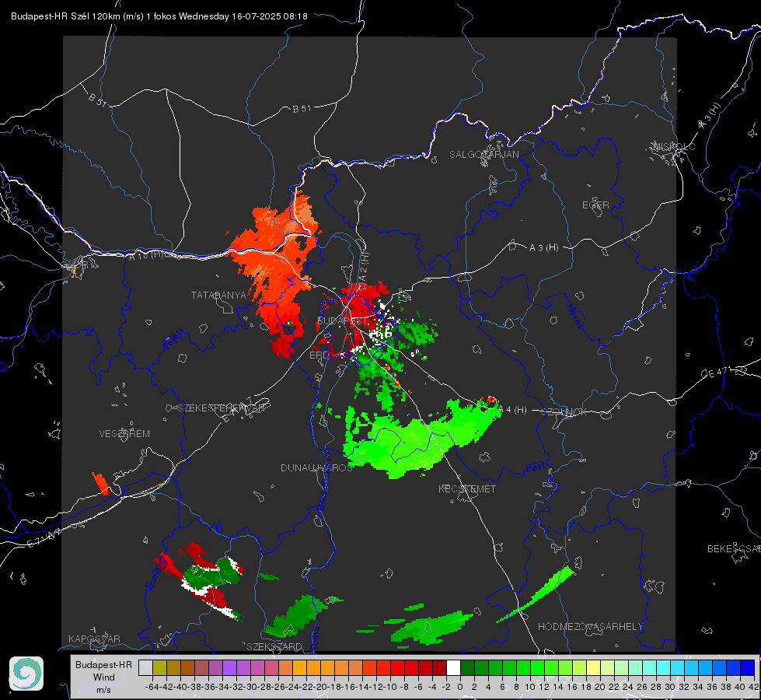Click the BÉKÉSCSABA label at the right edge
Image resolution: width=761 pixels, height=700 pixels.
[x=734, y=549]
